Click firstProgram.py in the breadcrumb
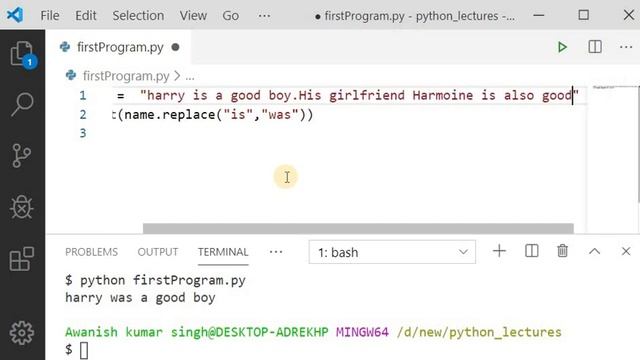 pyautogui.click(x=126, y=76)
